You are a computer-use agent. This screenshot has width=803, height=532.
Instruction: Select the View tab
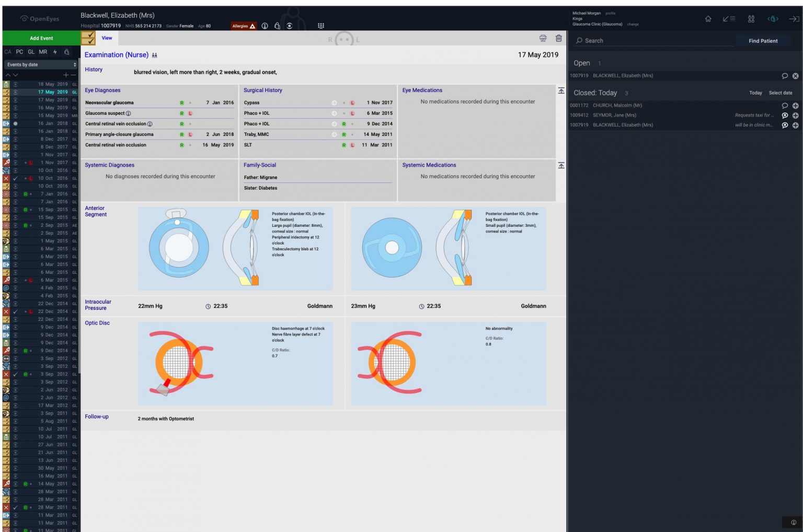pos(107,38)
